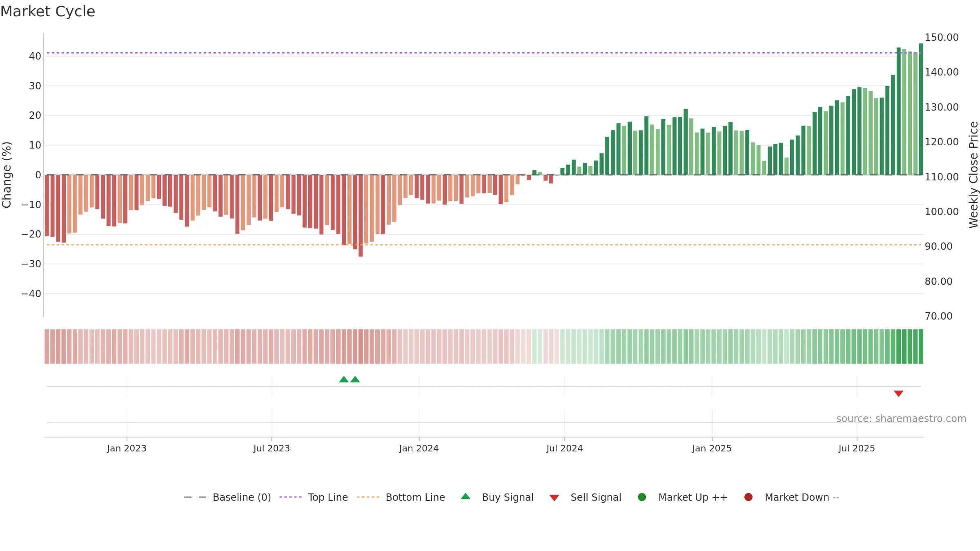
Task: Click the Market Cycle chart title
Action: [x=48, y=11]
